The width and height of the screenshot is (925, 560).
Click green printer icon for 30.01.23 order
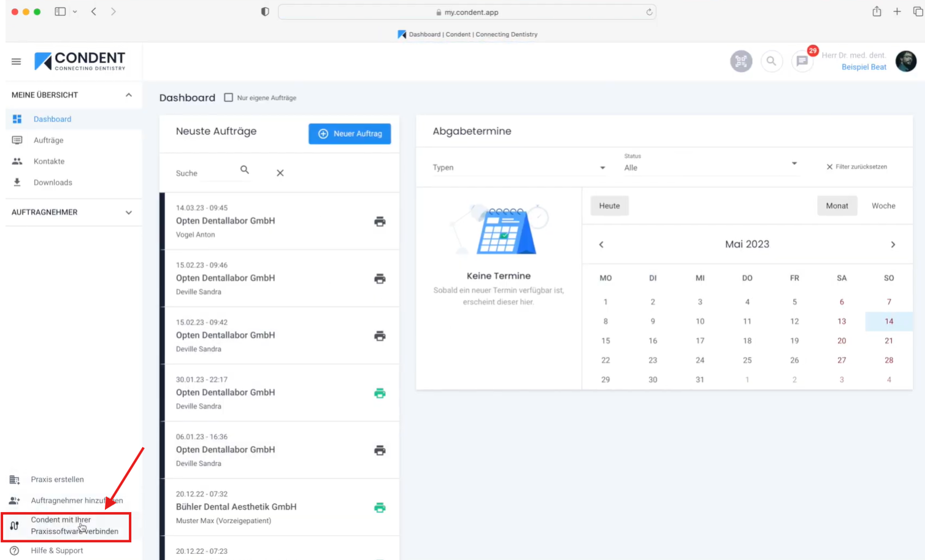(x=380, y=393)
